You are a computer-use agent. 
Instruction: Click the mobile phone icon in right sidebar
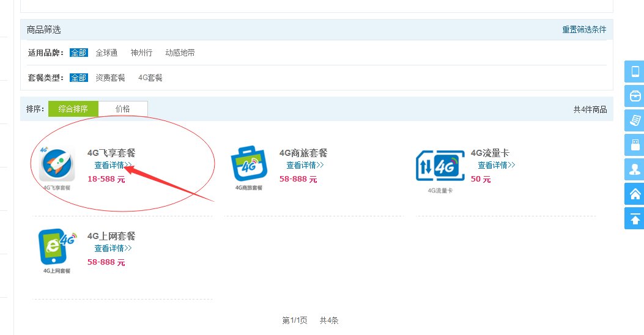click(x=635, y=72)
